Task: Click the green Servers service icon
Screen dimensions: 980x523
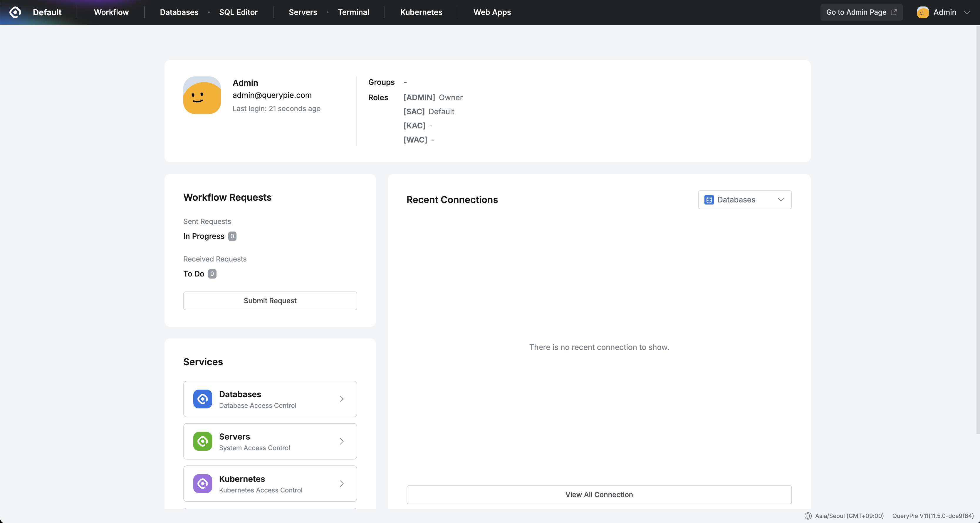Action: (202, 441)
